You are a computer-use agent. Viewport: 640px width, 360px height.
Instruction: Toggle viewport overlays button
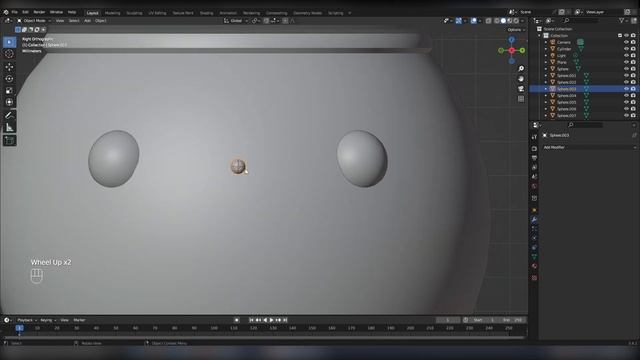pyautogui.click(x=473, y=20)
